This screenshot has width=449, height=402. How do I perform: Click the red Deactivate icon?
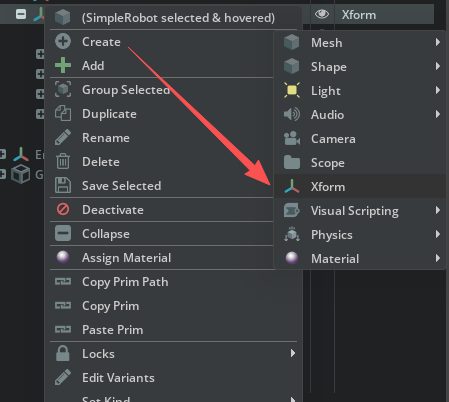click(63, 209)
